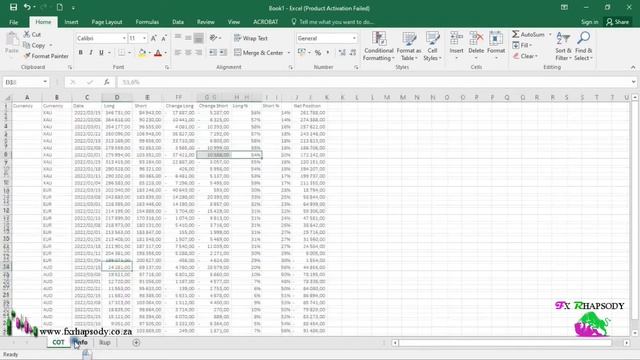
Task: Select Middle Align icon
Action: point(188,38)
